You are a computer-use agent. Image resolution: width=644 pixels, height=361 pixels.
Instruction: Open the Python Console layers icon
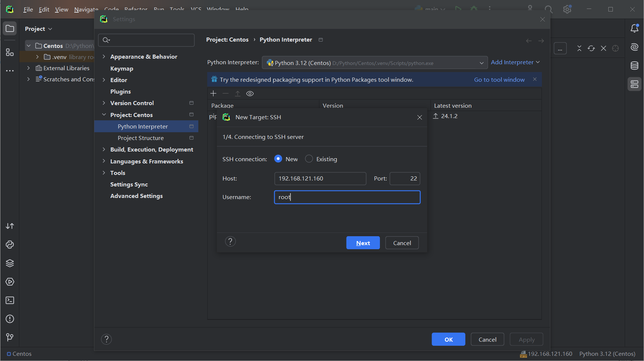[x=10, y=263]
